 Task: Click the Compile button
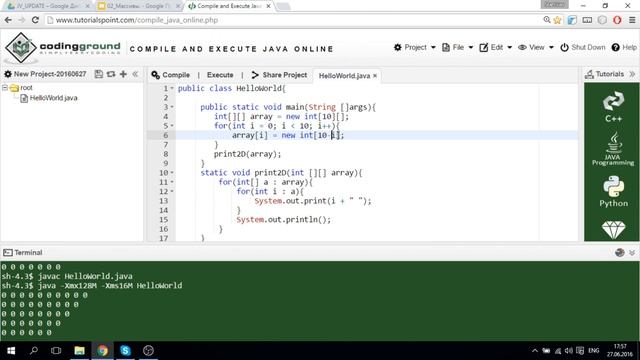click(171, 75)
